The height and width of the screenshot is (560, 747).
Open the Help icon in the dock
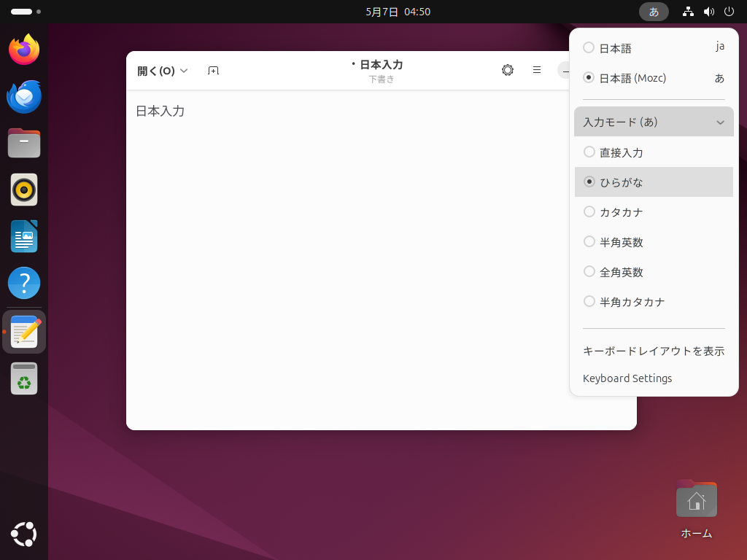(24, 283)
